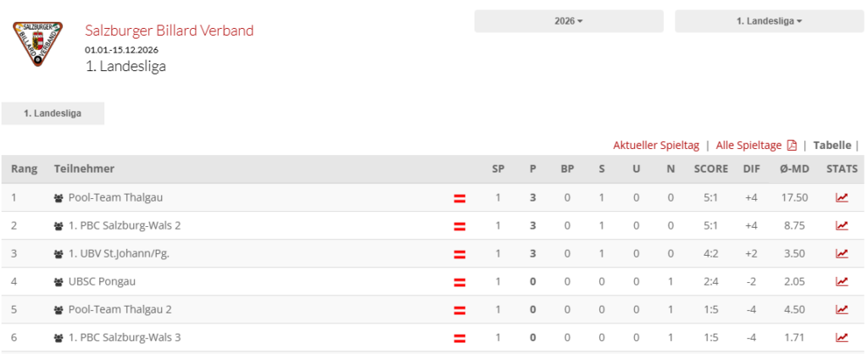Click team name UBSC Pongau

coord(102,281)
